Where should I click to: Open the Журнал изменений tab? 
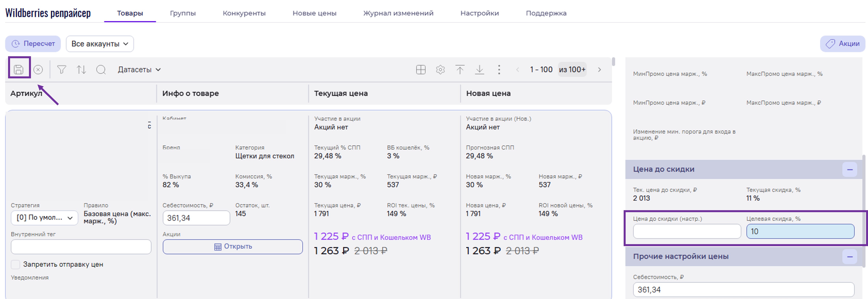coord(398,13)
